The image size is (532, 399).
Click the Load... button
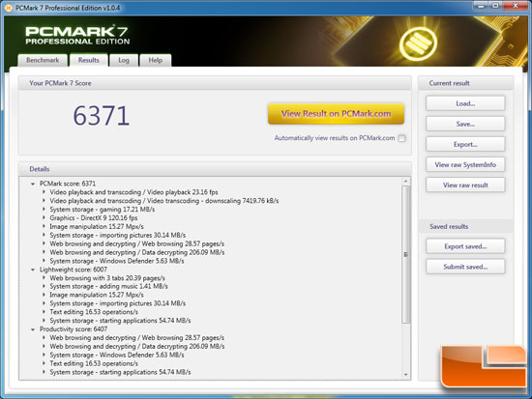pos(465,103)
